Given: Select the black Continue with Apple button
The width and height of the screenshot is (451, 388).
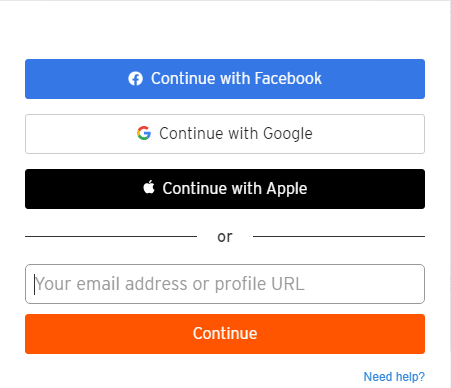Looking at the screenshot, I should (225, 189).
